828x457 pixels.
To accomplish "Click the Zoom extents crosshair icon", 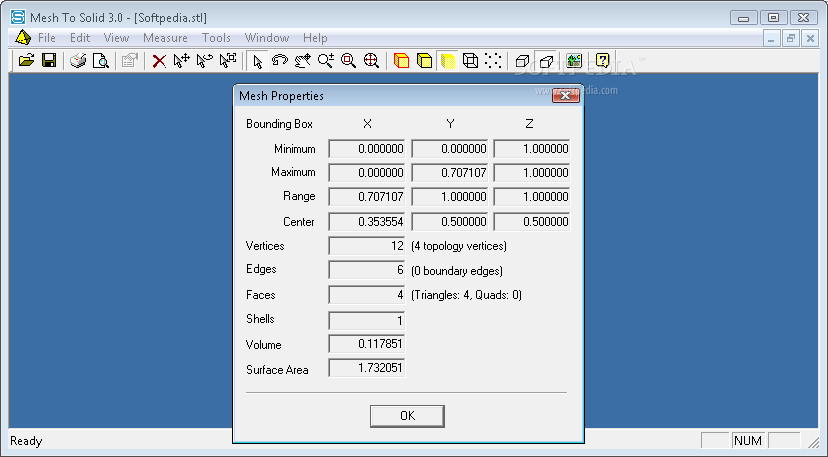I will tap(371, 61).
